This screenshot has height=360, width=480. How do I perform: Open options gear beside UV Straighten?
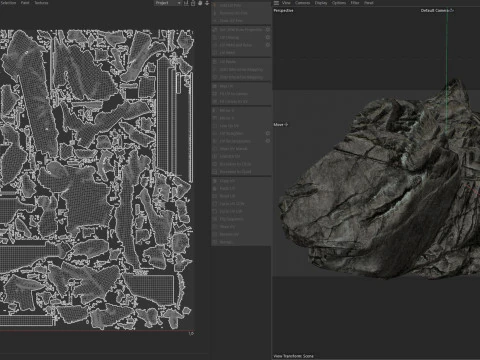268,133
